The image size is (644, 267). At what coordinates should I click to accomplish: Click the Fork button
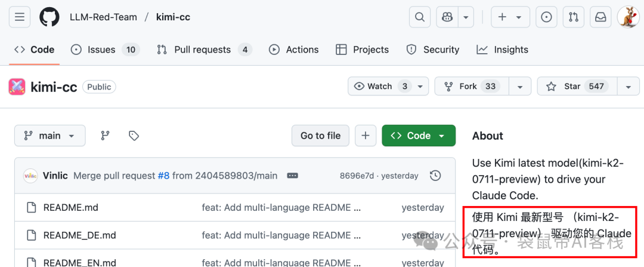click(x=472, y=87)
